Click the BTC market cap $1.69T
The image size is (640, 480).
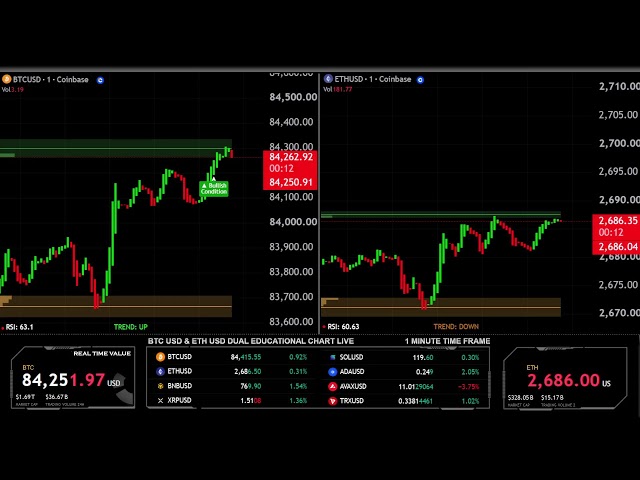(25, 397)
